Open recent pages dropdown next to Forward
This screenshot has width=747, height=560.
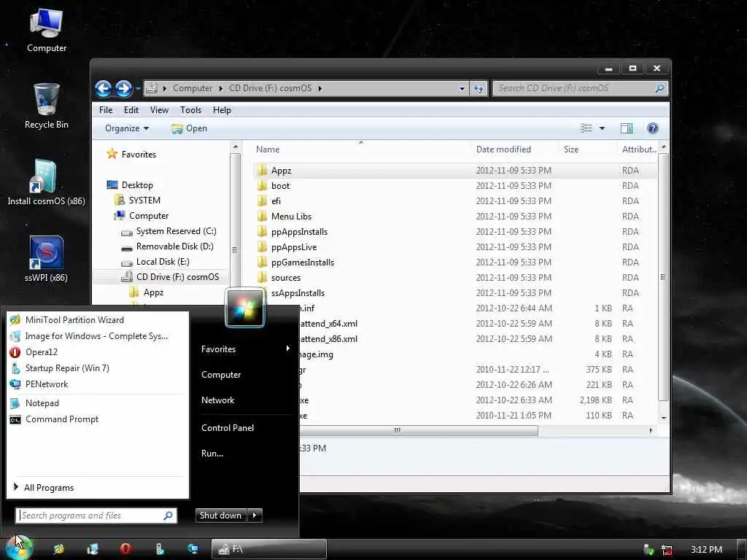click(138, 88)
